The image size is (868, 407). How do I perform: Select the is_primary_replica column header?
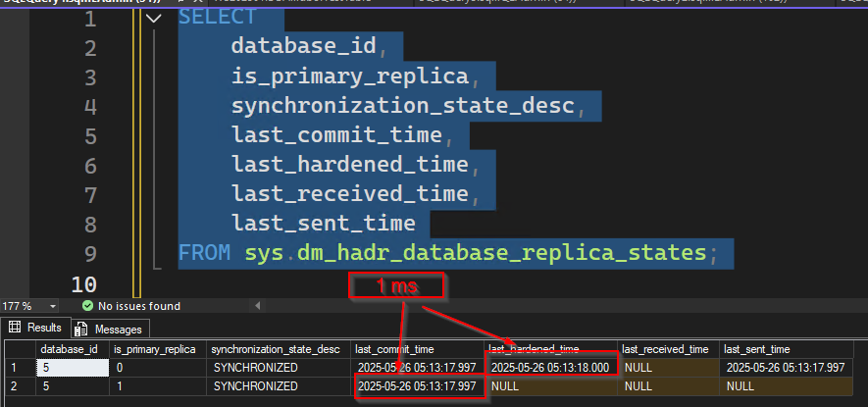157,349
